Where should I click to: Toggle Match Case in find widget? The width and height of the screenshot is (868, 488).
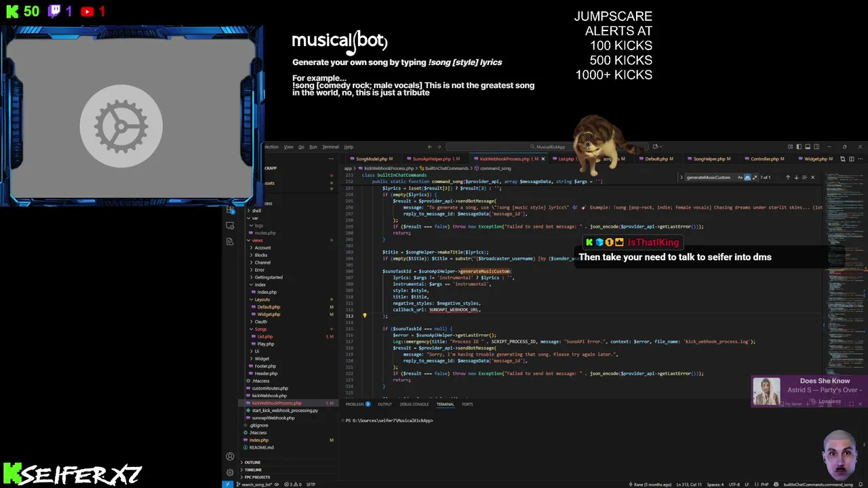[x=740, y=178]
